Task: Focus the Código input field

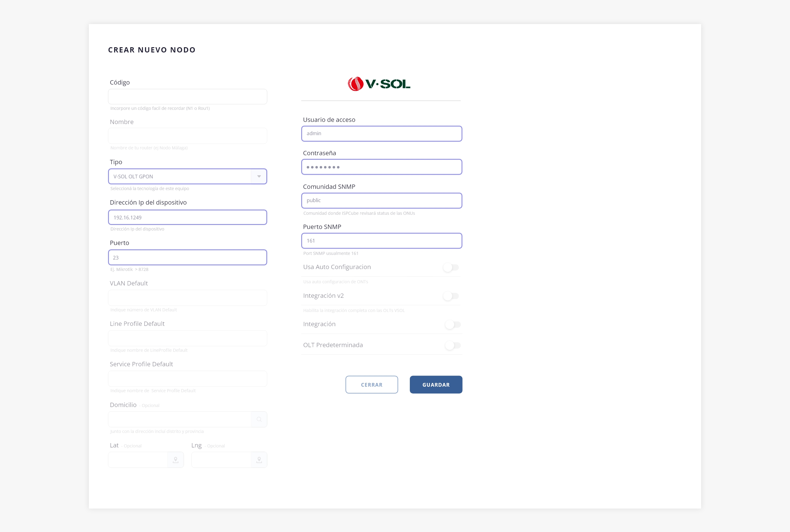Action: [187, 97]
